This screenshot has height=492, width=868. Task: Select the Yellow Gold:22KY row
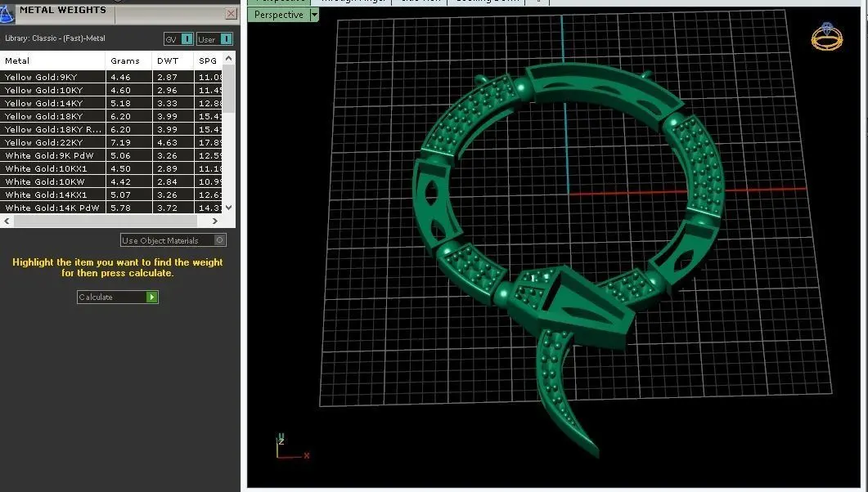(x=110, y=143)
